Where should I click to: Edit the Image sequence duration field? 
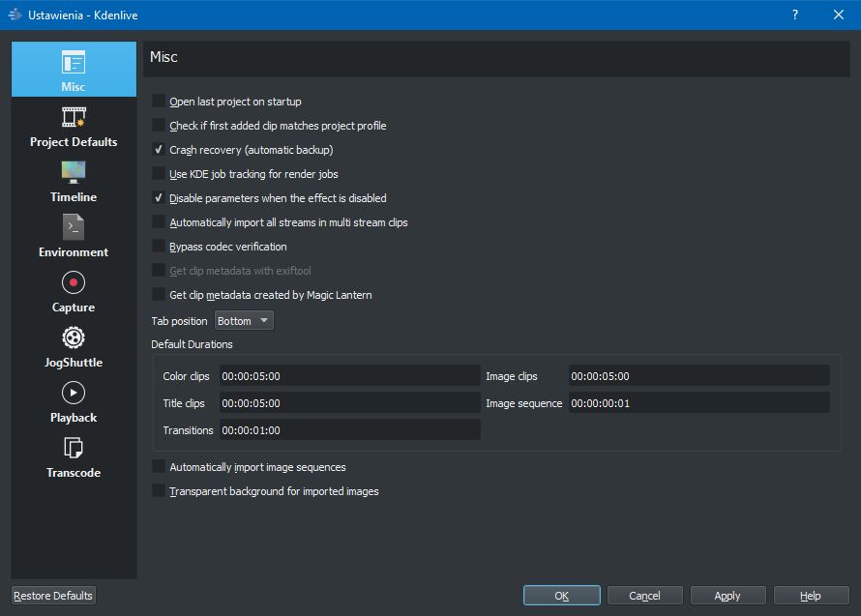coord(699,403)
